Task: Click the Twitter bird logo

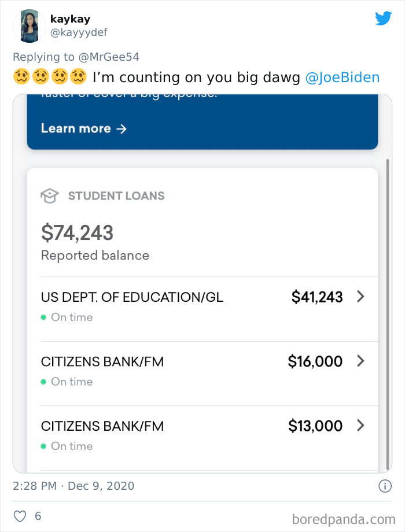Action: tap(383, 19)
